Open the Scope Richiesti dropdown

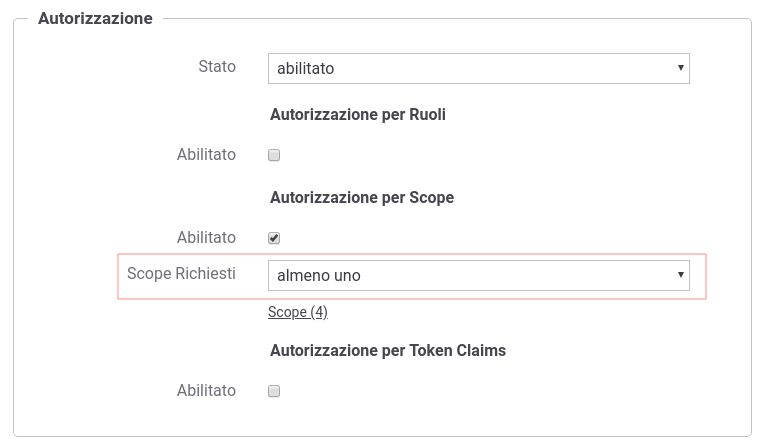478,275
